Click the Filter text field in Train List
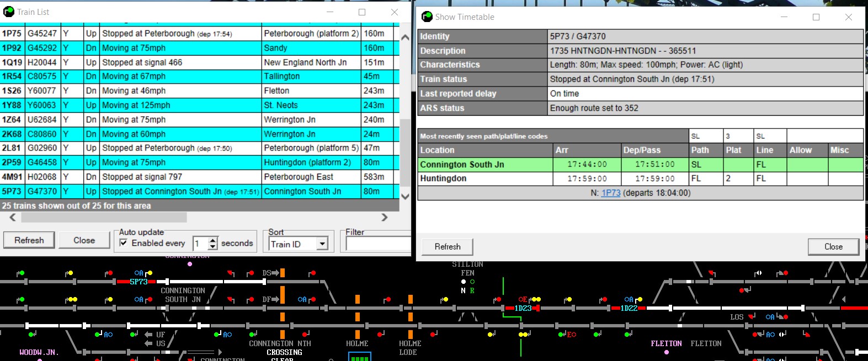 tap(379, 244)
